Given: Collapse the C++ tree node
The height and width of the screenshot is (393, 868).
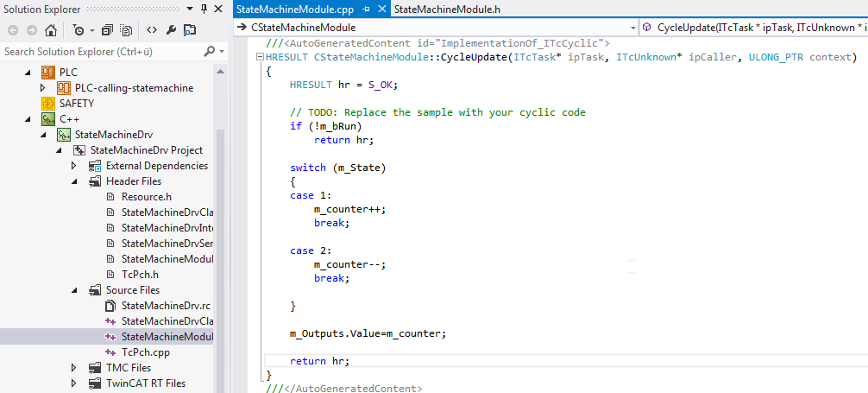Looking at the screenshot, I should point(28,119).
